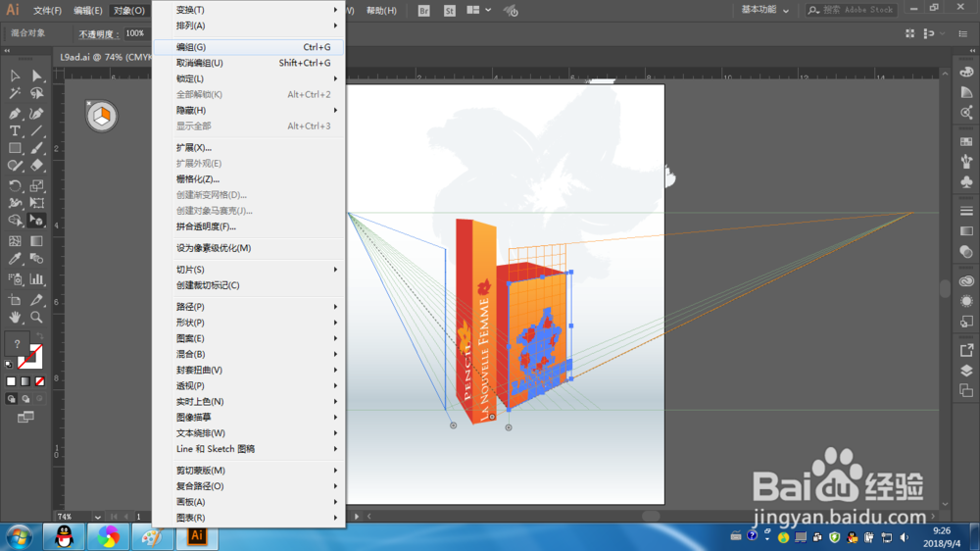Click the perspective plane switching widget

[x=101, y=116]
